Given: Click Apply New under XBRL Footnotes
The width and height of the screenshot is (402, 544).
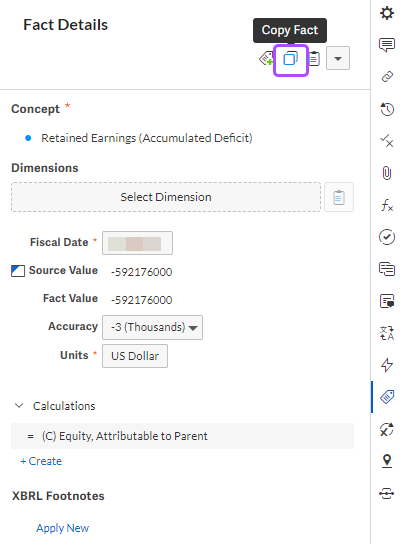Looking at the screenshot, I should 62,528.
